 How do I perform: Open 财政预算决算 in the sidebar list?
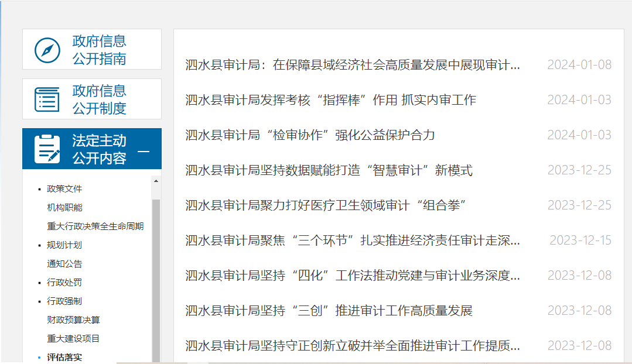(x=73, y=320)
